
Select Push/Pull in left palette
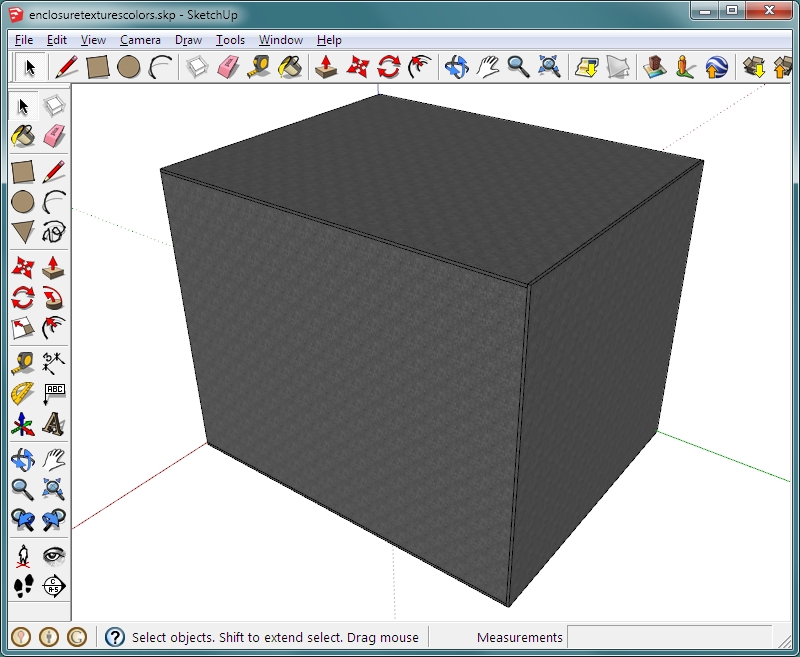(54, 268)
